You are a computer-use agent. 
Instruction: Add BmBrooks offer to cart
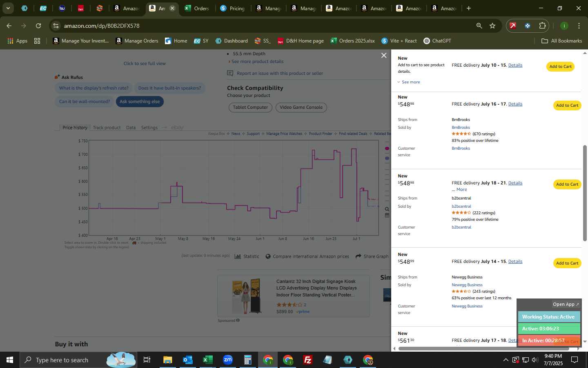coord(567,105)
